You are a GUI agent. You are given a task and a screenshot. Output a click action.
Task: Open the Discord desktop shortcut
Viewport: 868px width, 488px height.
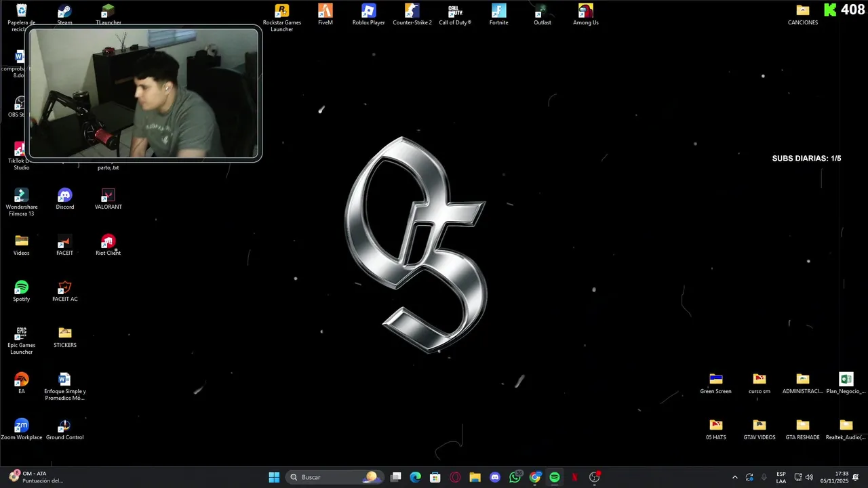(65, 199)
